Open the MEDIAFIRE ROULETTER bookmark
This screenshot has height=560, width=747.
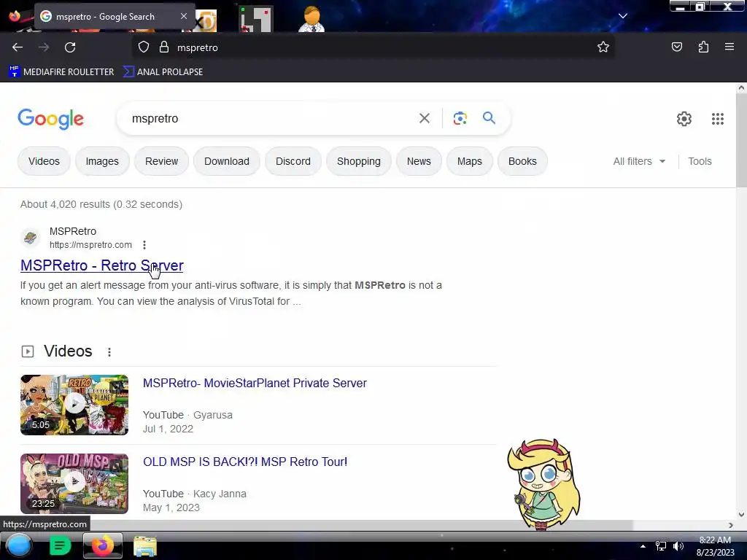(61, 72)
